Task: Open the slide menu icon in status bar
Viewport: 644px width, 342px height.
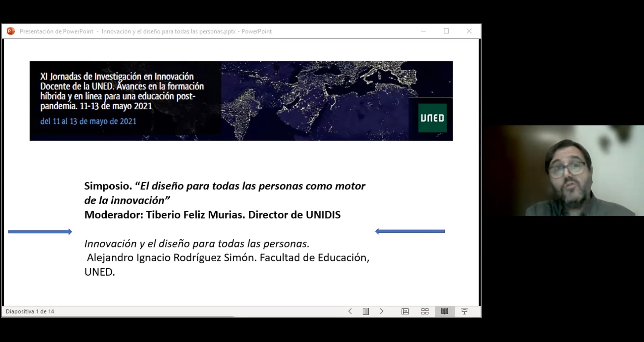Action: point(366,311)
